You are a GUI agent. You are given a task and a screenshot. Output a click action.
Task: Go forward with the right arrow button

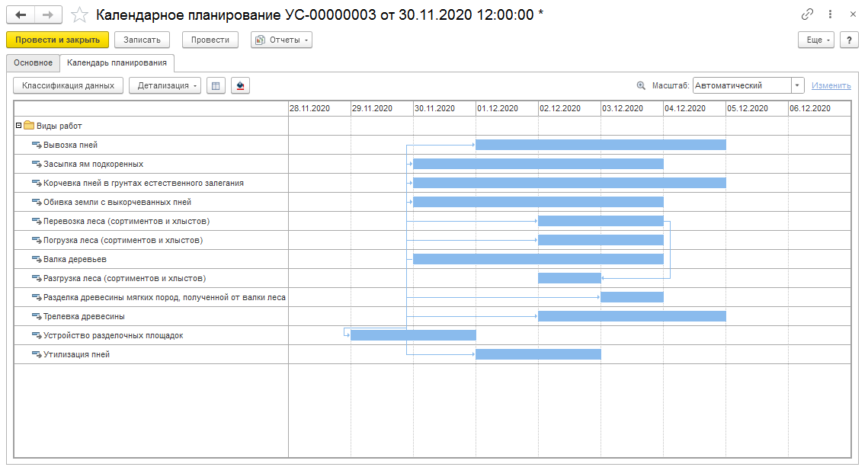48,15
